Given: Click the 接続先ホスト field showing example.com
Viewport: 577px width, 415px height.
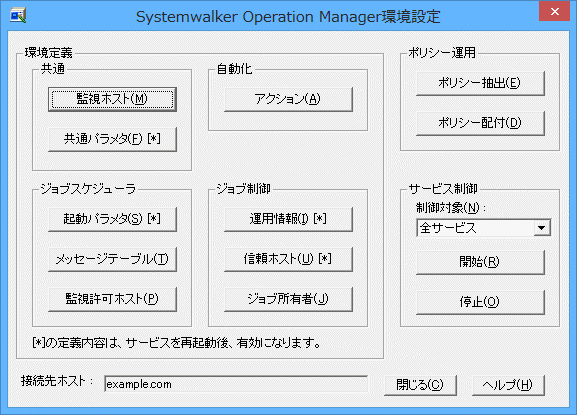Looking at the screenshot, I should pyautogui.click(x=236, y=384).
